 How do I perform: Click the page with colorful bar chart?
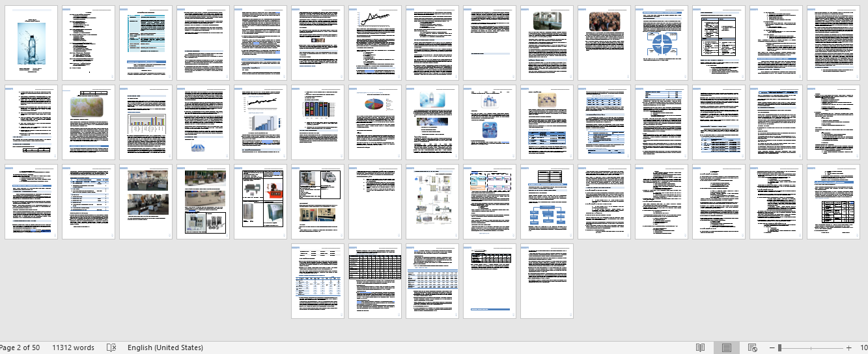pos(146,122)
